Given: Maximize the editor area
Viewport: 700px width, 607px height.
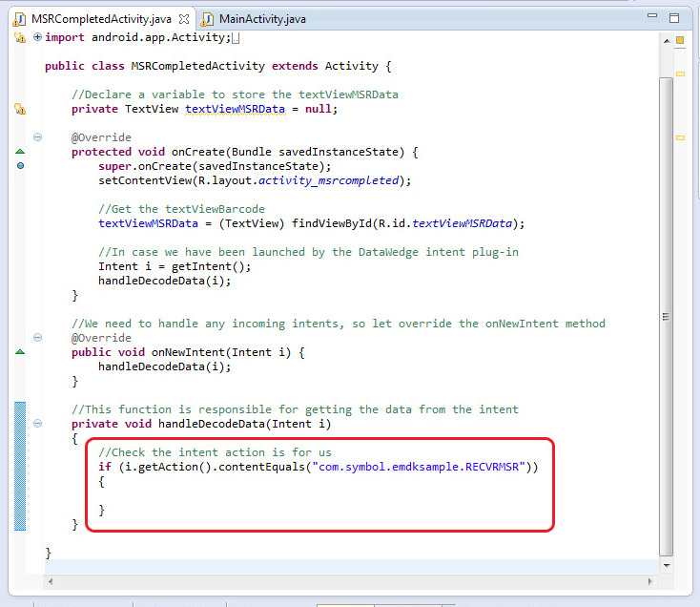Looking at the screenshot, I should coord(674,17).
